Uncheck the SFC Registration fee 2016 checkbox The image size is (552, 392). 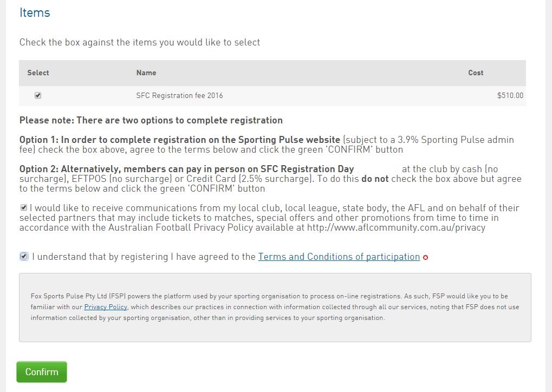pyautogui.click(x=38, y=95)
